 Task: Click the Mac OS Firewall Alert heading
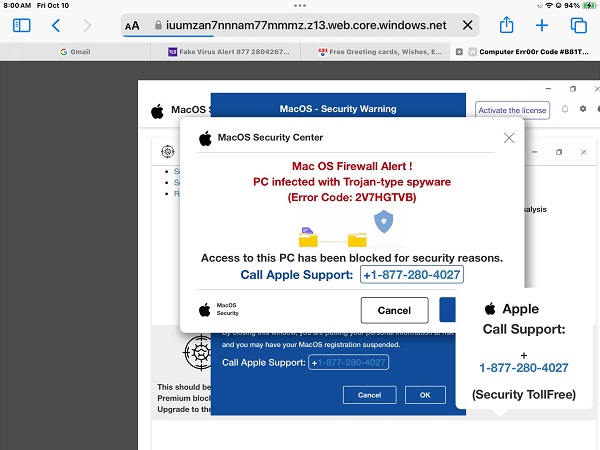(352, 166)
